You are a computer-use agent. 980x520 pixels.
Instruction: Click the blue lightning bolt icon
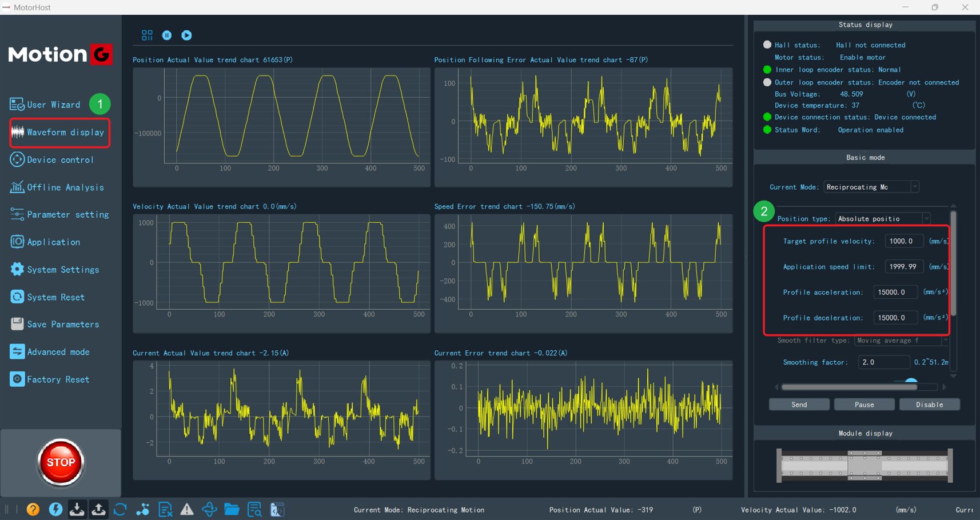tap(55, 509)
